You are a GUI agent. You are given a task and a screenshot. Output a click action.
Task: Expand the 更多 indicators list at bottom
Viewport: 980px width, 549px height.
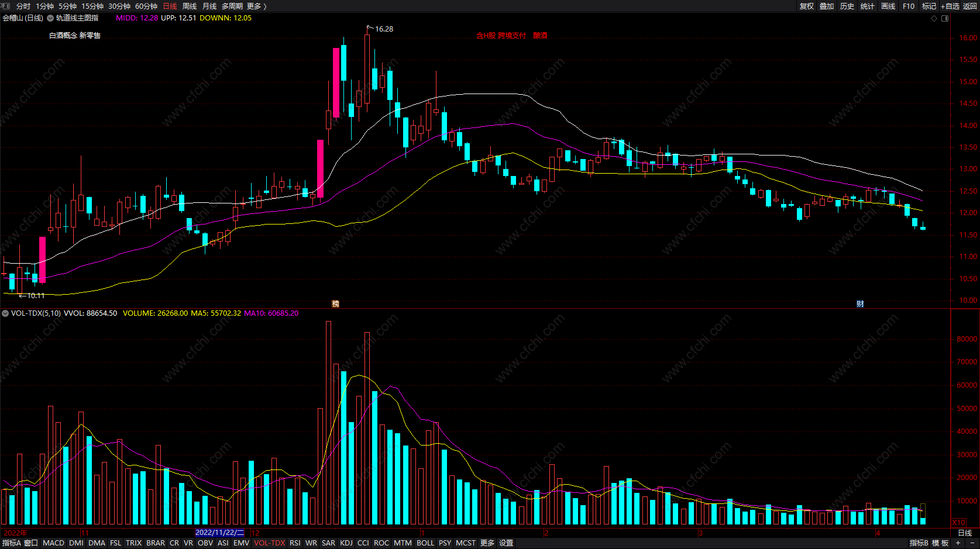click(x=487, y=543)
